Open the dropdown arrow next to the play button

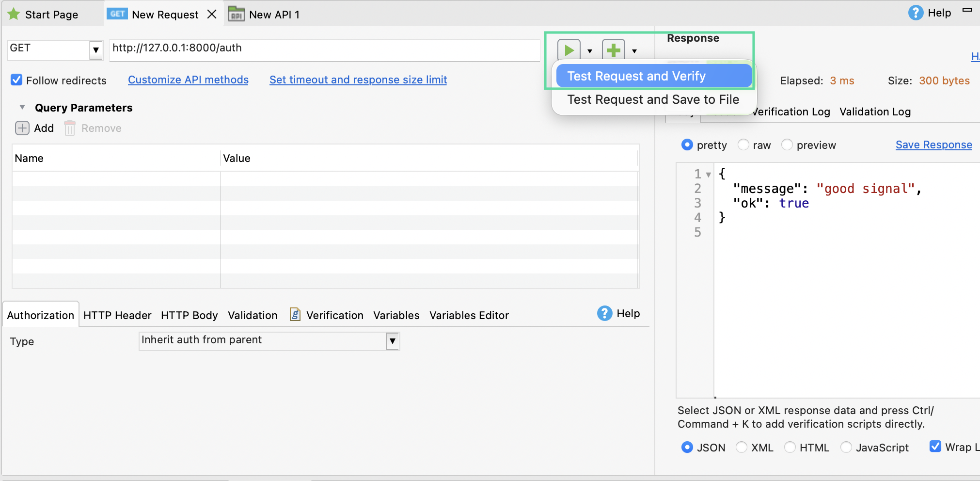(x=590, y=51)
